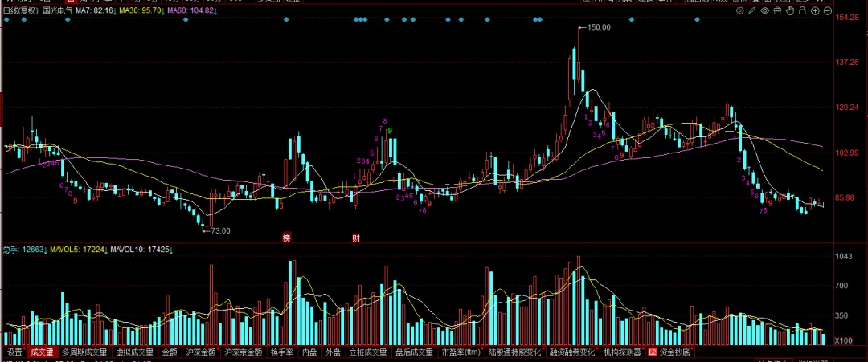Click the 国光电气 stock name
The image size is (868, 362).
pos(58,10)
